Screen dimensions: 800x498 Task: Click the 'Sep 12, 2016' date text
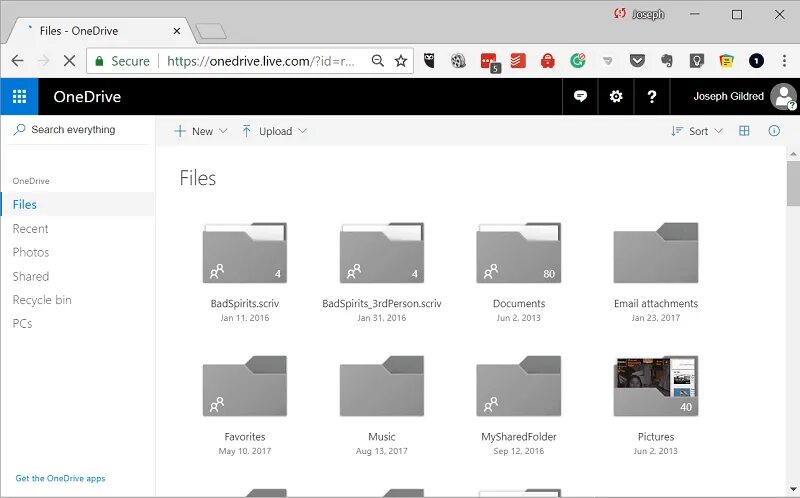(519, 451)
